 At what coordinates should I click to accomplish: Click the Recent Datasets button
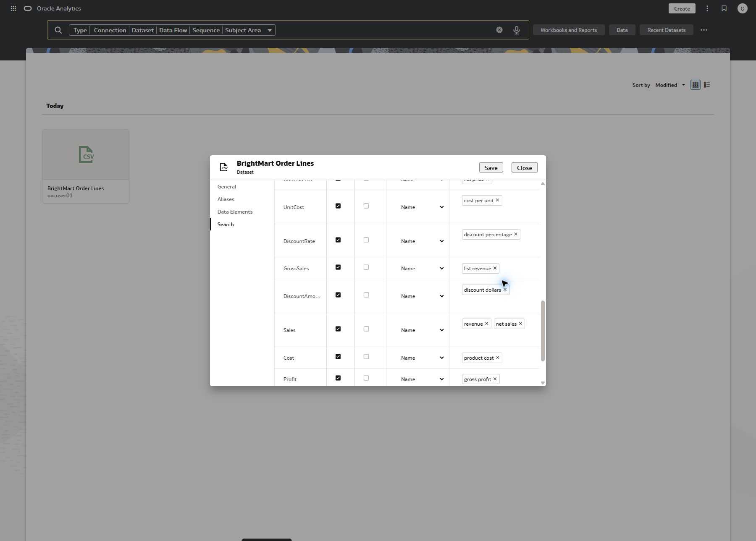pyautogui.click(x=667, y=30)
